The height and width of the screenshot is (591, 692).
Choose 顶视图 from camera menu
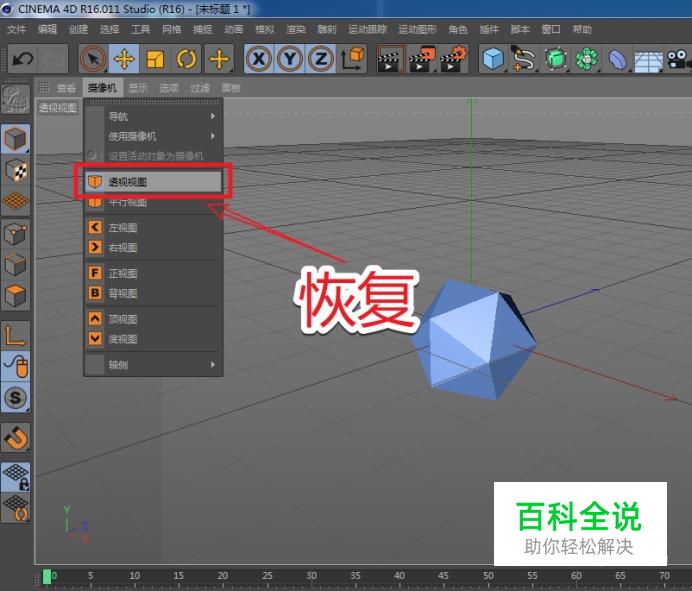click(153, 319)
